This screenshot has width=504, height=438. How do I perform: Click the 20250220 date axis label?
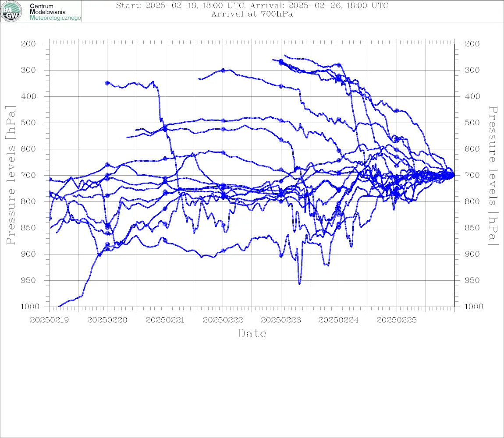click(x=107, y=320)
